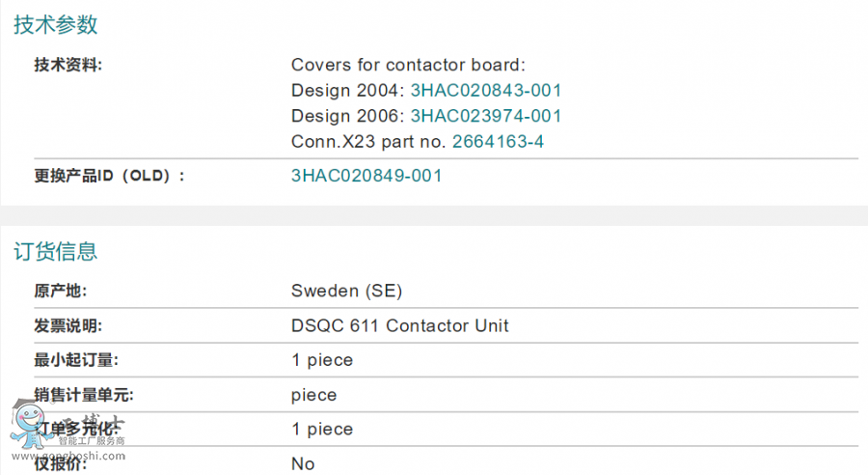Click the 技术资料 label
Image resolution: width=868 pixels, height=475 pixels.
68,65
